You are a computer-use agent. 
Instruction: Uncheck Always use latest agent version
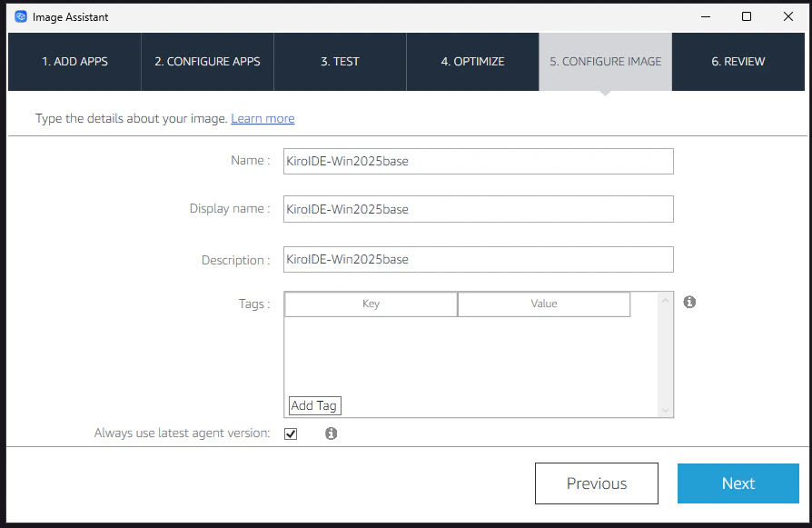coord(291,433)
